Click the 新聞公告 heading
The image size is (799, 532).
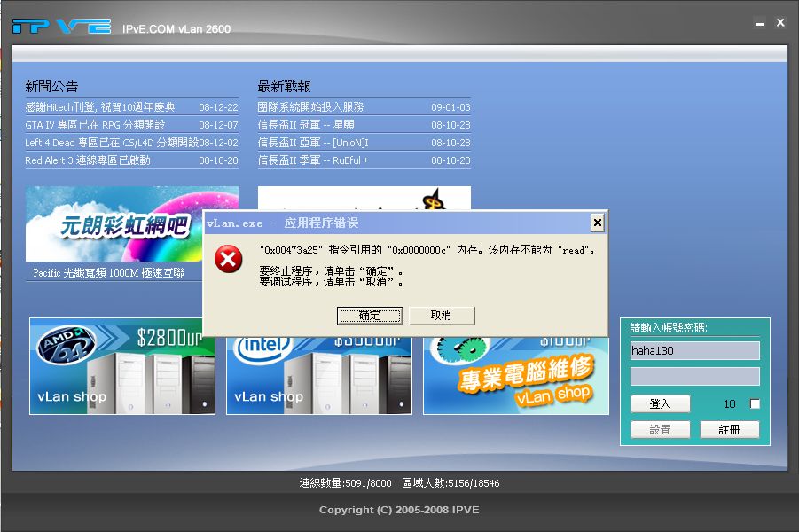coord(51,86)
